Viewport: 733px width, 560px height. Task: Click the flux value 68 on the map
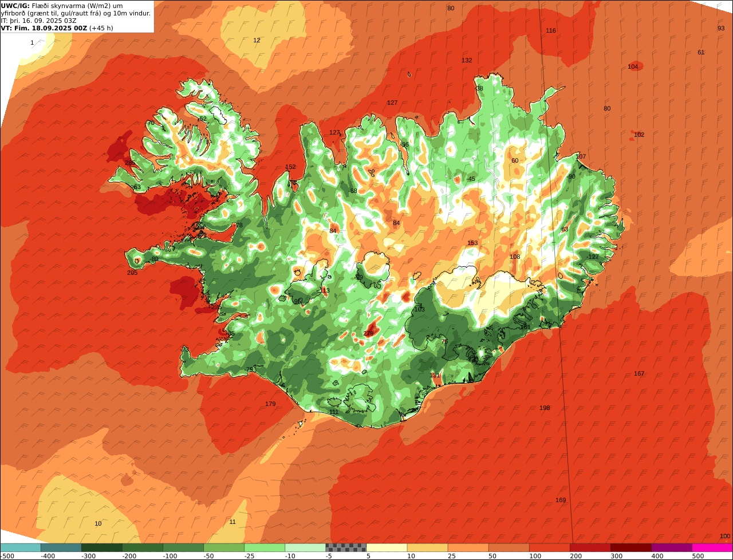pyautogui.click(x=354, y=191)
